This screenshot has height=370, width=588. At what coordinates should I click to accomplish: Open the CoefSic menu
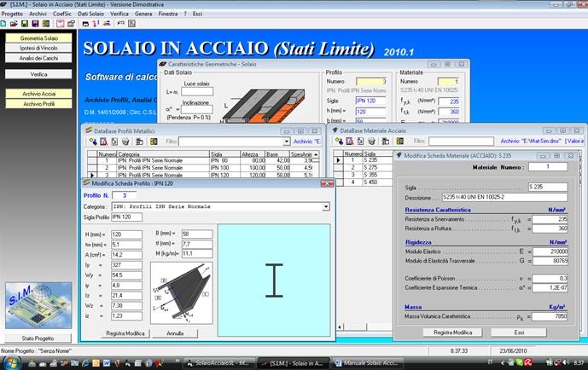pyautogui.click(x=62, y=14)
